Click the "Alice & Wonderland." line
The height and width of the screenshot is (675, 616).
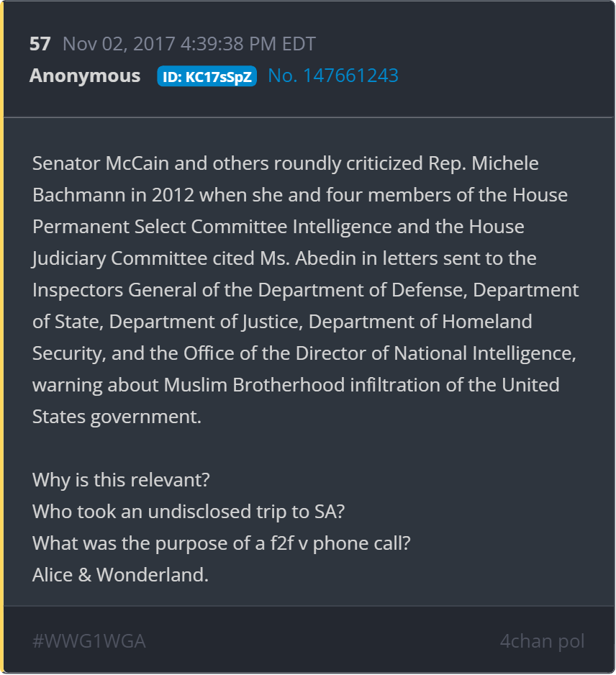(x=120, y=574)
